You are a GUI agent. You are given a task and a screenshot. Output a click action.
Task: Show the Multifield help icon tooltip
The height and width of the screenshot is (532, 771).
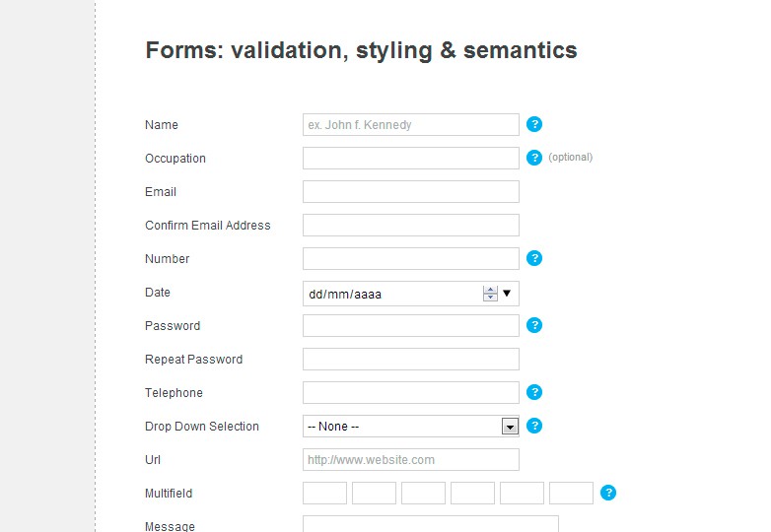click(608, 493)
